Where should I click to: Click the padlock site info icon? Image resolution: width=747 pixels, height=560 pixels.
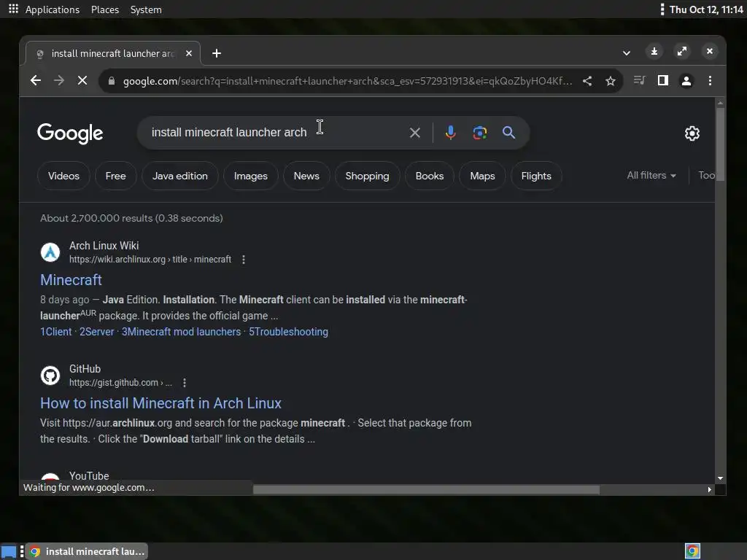pos(112,81)
